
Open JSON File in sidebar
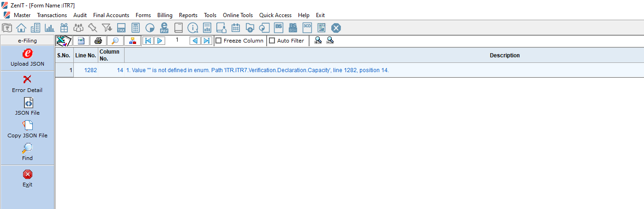(x=27, y=106)
